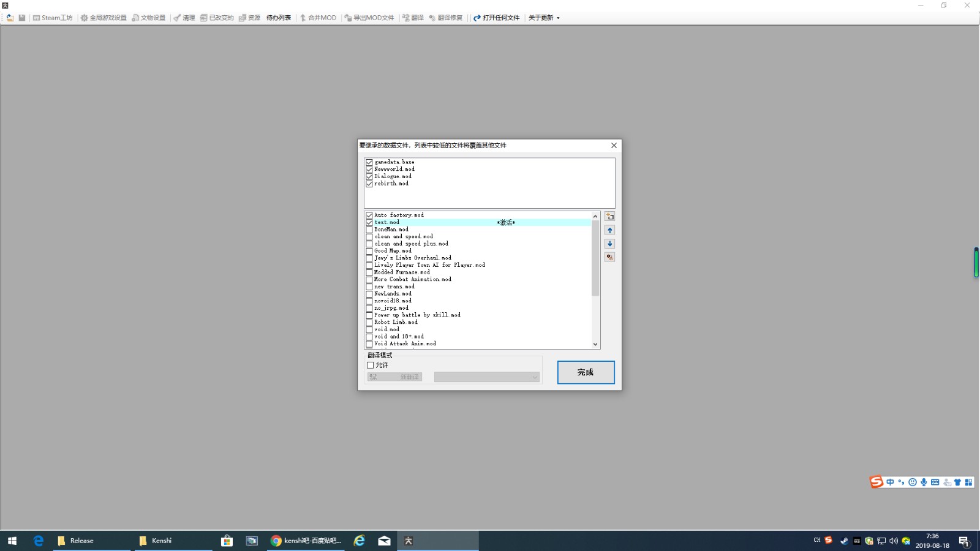Move selected mod down with arrow button
This screenshot has height=551, width=980.
609,244
